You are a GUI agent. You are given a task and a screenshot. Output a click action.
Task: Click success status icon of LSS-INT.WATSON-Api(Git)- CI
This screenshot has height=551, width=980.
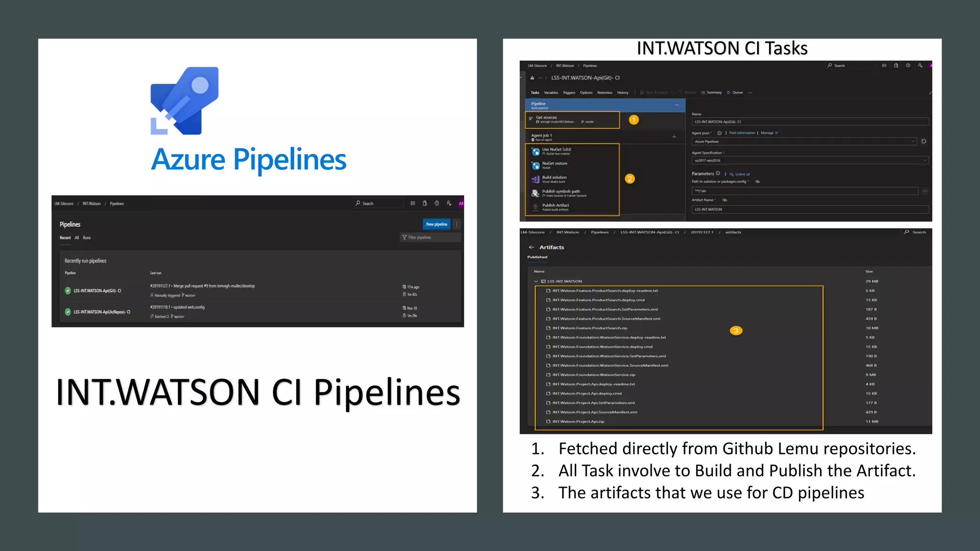pos(68,291)
